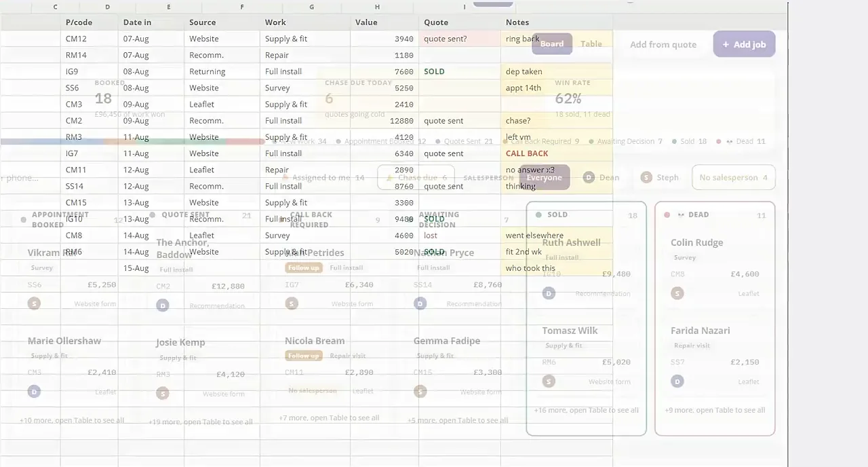Viewport: 868px width, 467px height.
Task: Click the Add job button
Action: pos(744,44)
